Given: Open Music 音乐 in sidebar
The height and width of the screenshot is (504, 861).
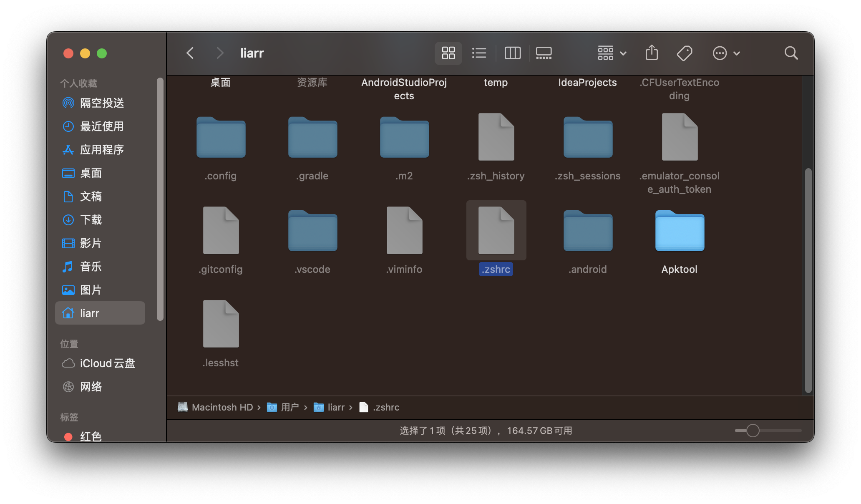Looking at the screenshot, I should pyautogui.click(x=100, y=266).
